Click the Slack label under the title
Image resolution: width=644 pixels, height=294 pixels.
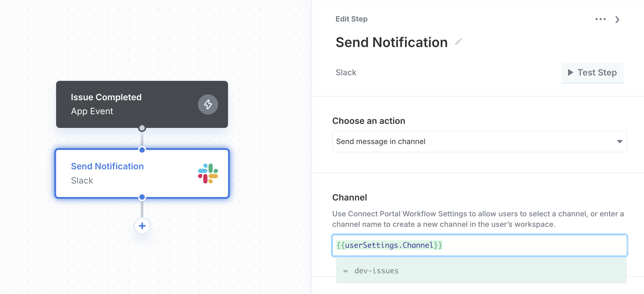(x=346, y=73)
